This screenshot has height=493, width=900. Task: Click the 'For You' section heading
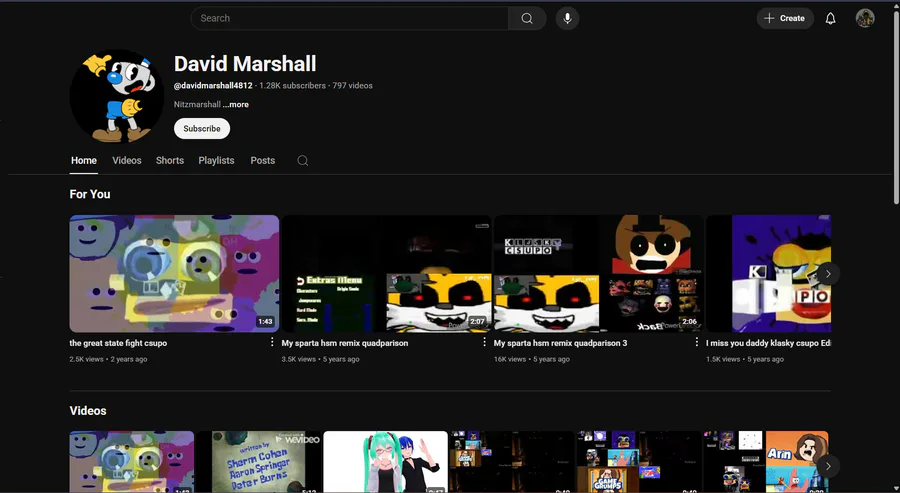[90, 194]
